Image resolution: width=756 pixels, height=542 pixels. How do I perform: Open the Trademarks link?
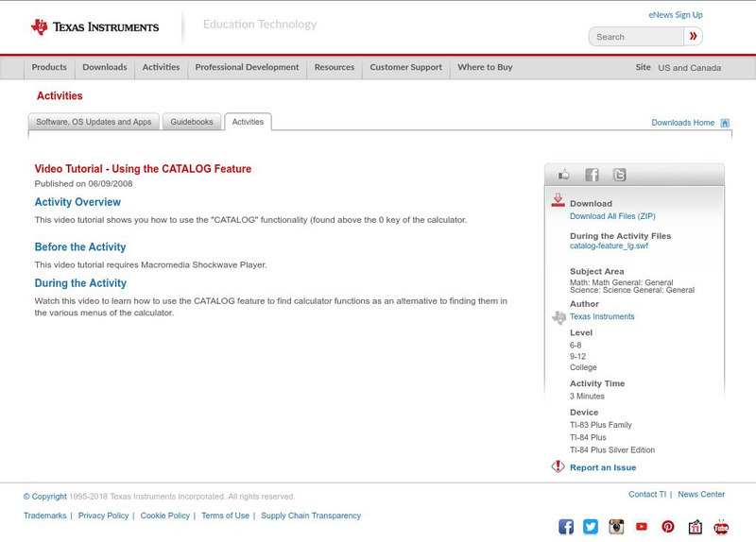point(44,516)
